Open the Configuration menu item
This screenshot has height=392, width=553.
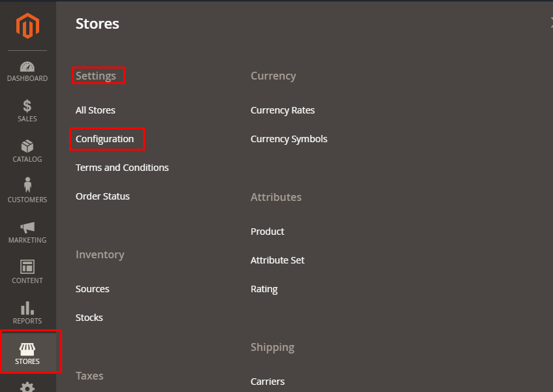coord(104,139)
